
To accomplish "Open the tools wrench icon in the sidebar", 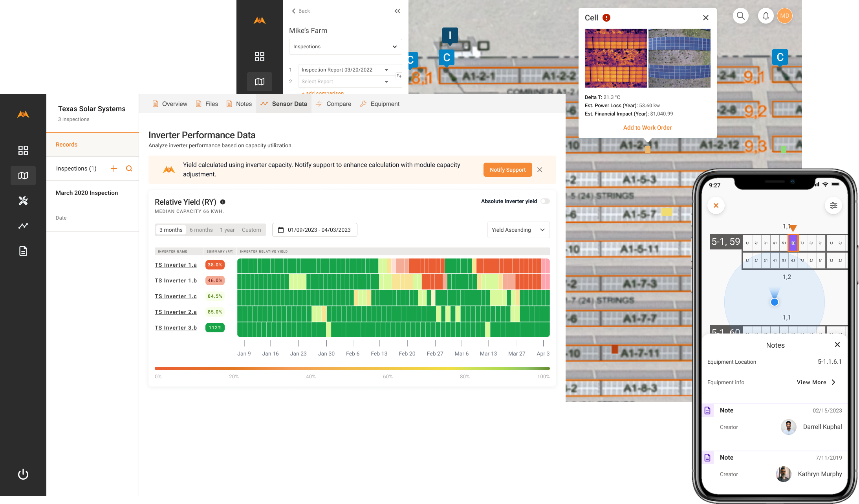I will [x=23, y=201].
